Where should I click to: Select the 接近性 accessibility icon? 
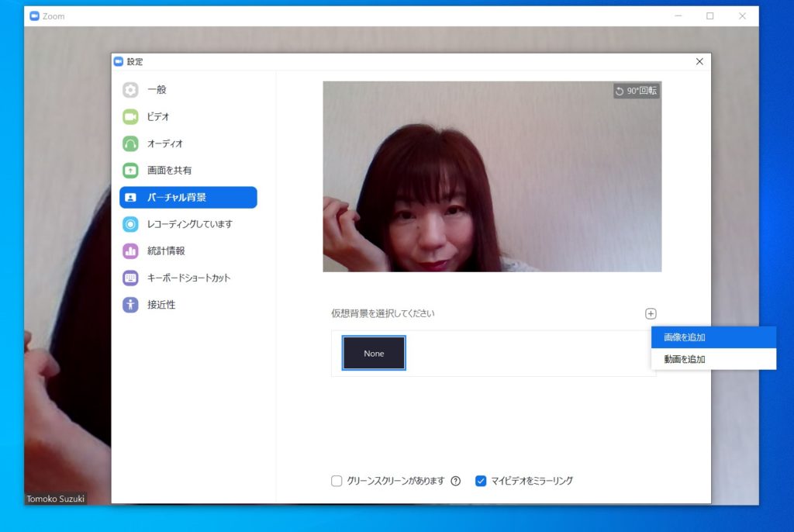(130, 305)
